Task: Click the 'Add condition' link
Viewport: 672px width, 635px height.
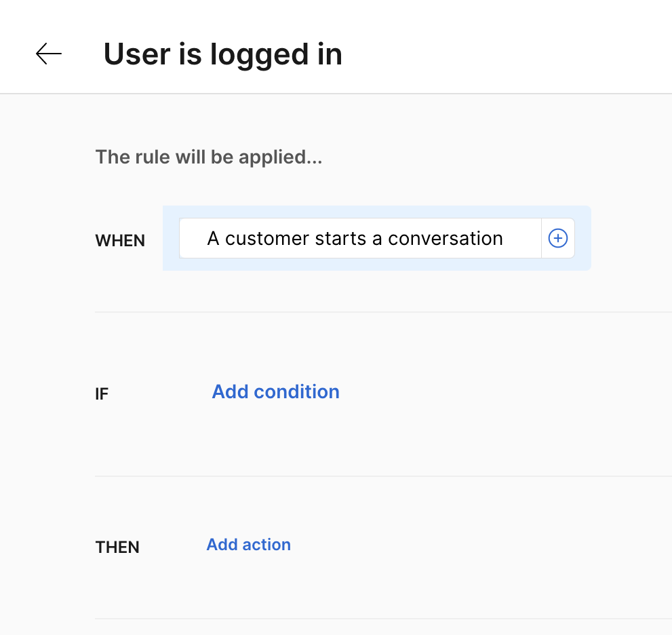Action: point(275,391)
